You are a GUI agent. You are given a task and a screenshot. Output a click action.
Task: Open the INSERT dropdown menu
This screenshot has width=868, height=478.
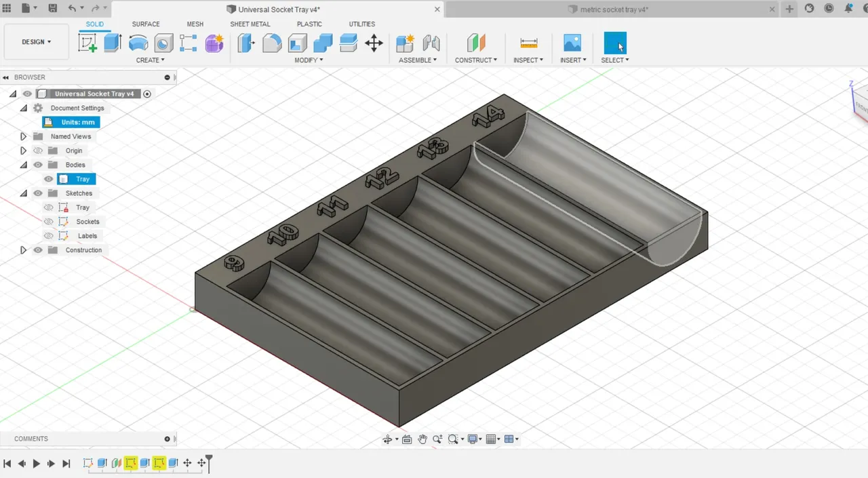[573, 60]
